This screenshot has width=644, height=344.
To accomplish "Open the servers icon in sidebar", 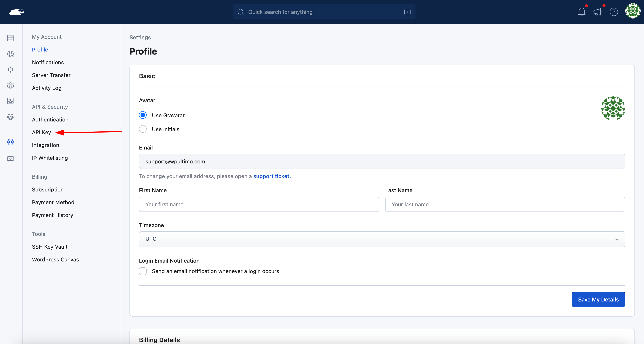I will tap(10, 38).
